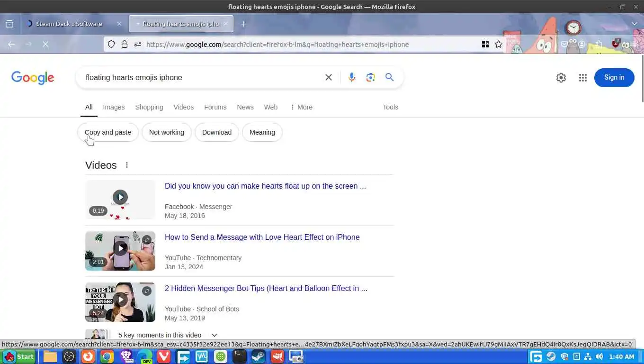Refine search with Copy and paste chip
This screenshot has height=364, width=644.
pyautogui.click(x=108, y=132)
